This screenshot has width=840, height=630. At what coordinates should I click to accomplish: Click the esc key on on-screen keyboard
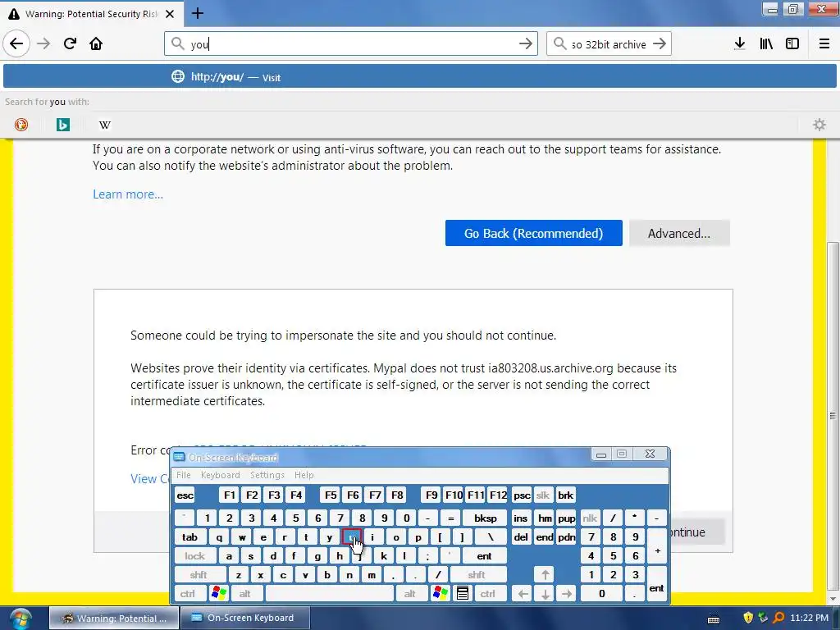[185, 495]
